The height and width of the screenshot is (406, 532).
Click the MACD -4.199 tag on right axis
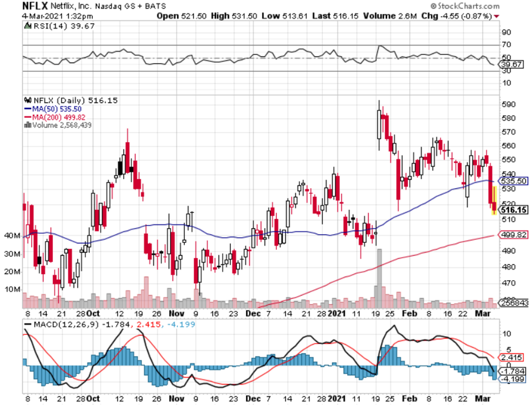point(512,379)
